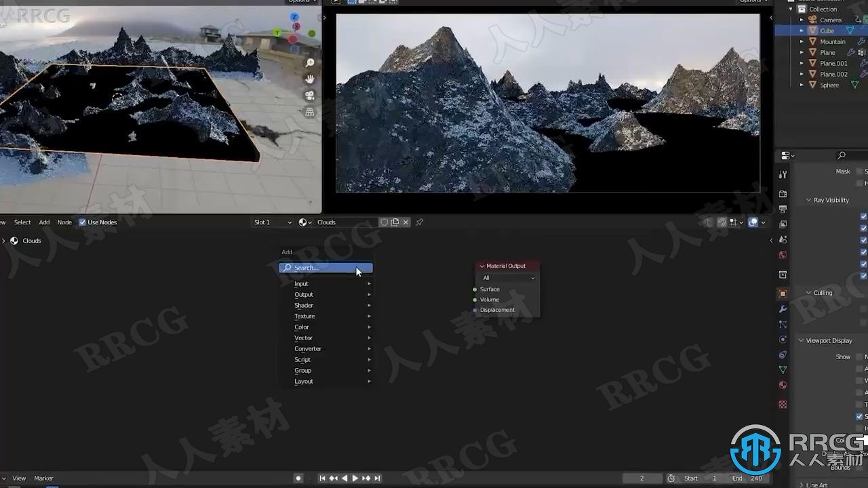
Task: Open the node editor Node menu
Action: point(64,222)
